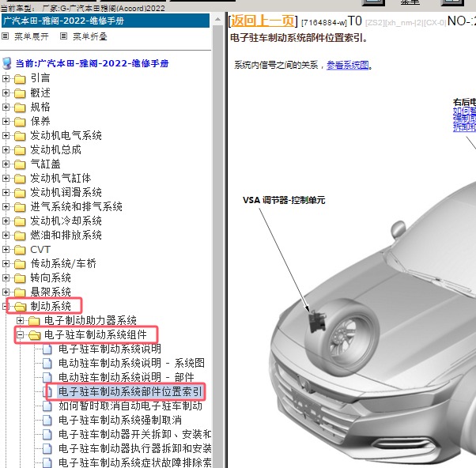
Task: Click the open 制动系统 folder icon
Action: tap(20, 307)
